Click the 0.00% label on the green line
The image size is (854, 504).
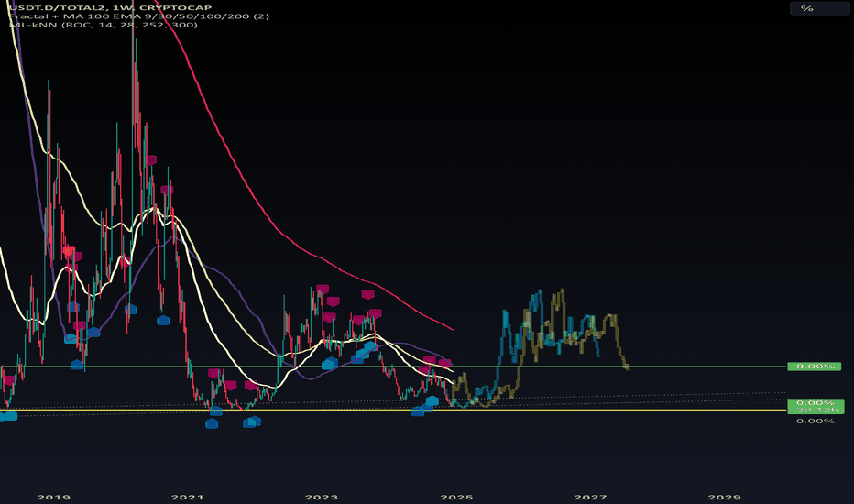pos(815,367)
